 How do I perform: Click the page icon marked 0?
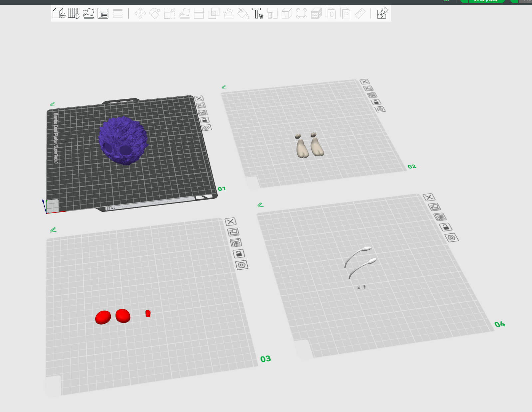pyautogui.click(x=331, y=13)
